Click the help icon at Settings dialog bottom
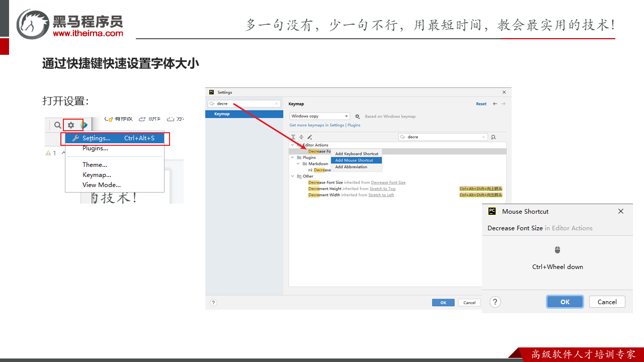 point(213,303)
